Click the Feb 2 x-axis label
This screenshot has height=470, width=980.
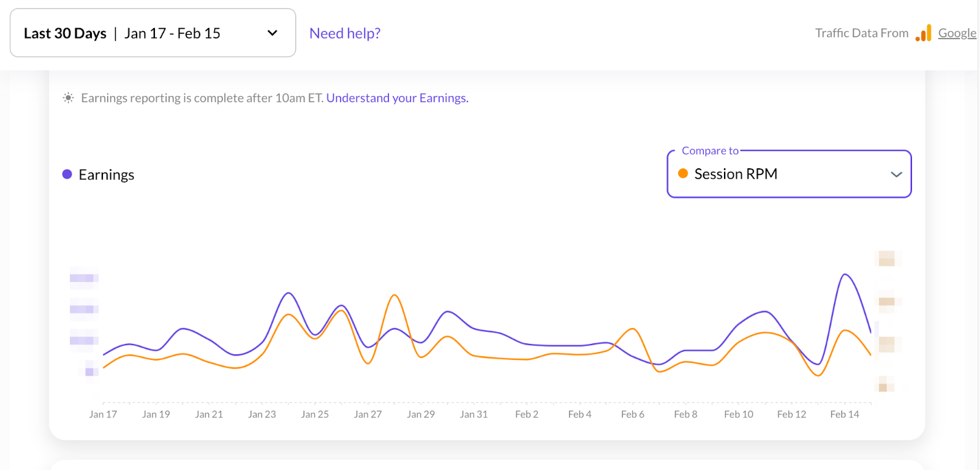coord(527,414)
